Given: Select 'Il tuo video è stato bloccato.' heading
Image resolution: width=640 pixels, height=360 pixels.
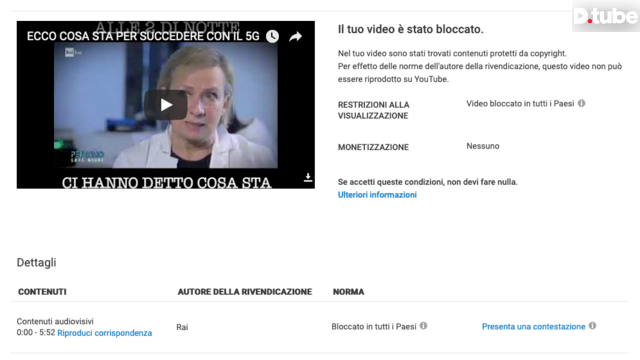Looking at the screenshot, I should coord(410,29).
